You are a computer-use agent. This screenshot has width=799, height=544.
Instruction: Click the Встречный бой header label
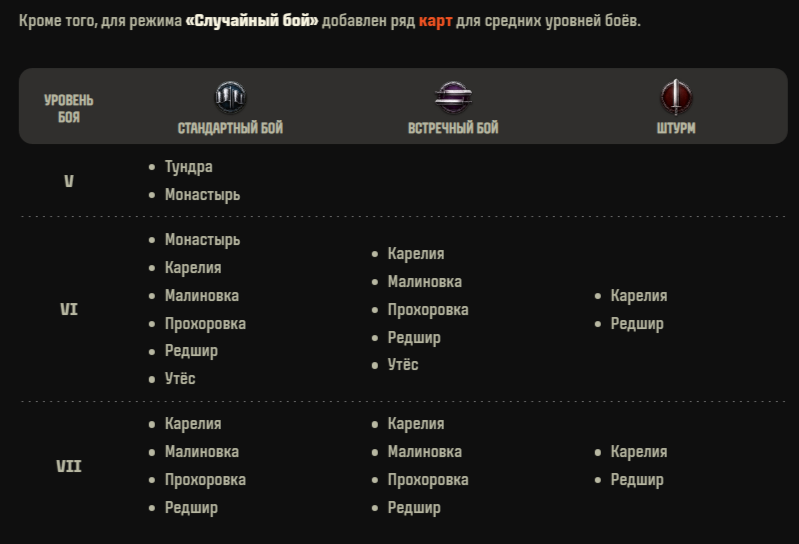pyautogui.click(x=453, y=128)
